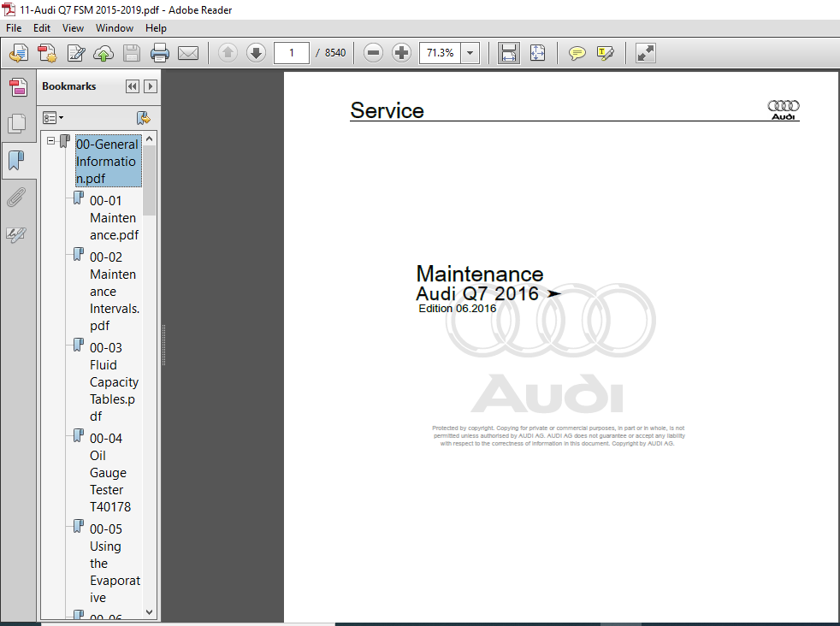This screenshot has width=840, height=626.
Task: Open the Signatures panel in the sidebar
Action: [x=16, y=234]
